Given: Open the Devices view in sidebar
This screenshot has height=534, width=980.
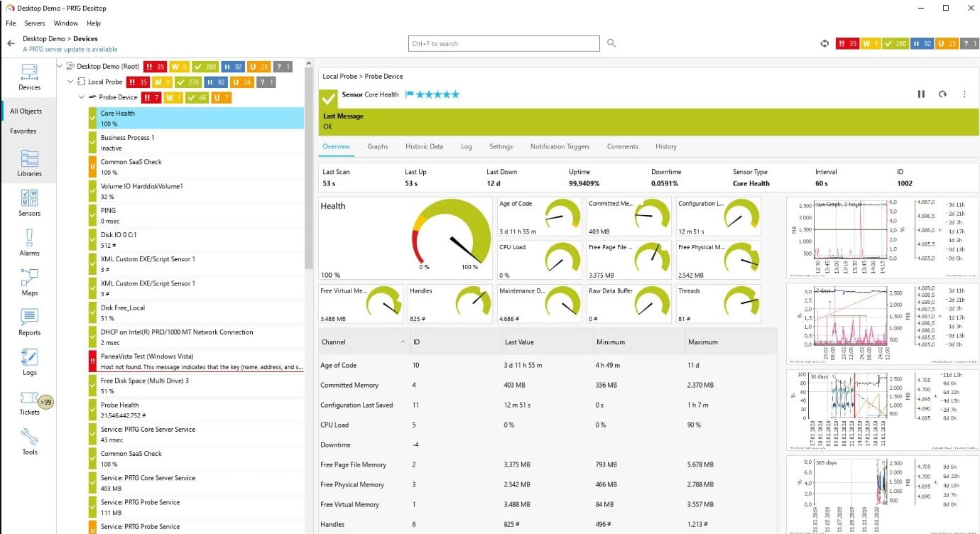Looking at the screenshot, I should pos(29,77).
